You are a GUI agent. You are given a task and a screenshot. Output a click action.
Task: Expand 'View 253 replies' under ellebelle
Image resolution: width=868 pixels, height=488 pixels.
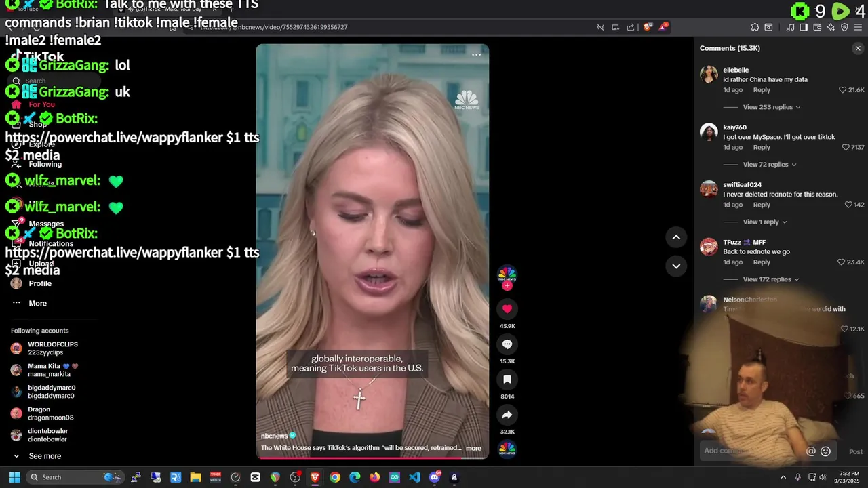(x=772, y=107)
